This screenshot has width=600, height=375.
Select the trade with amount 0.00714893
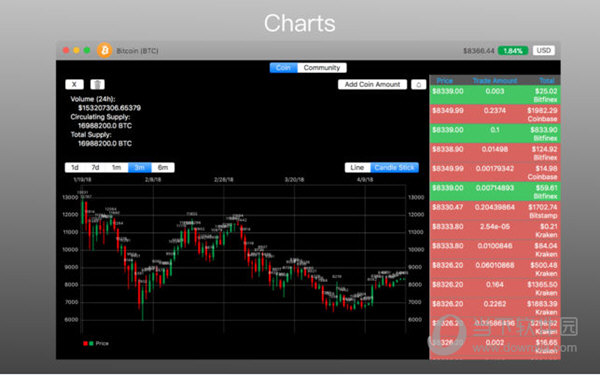pyautogui.click(x=495, y=192)
